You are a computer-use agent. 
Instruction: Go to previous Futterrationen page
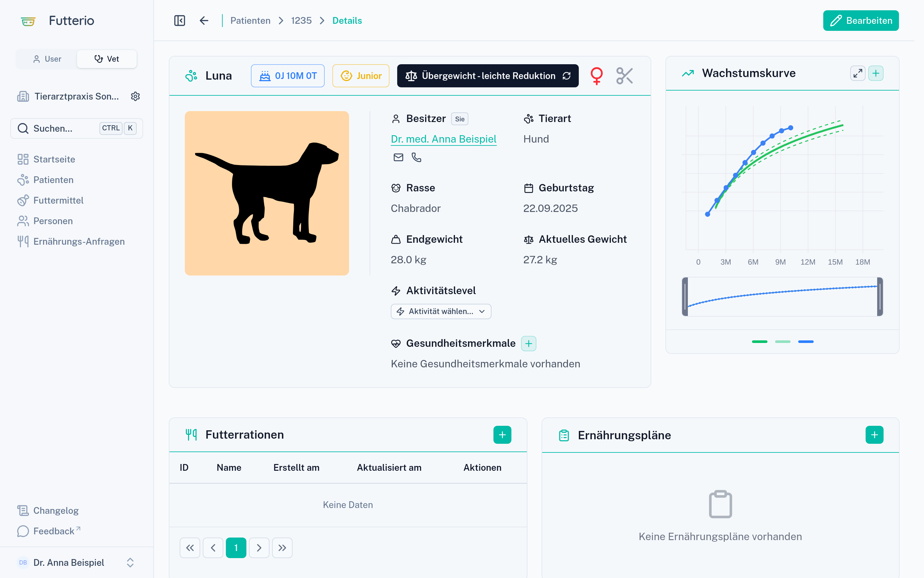213,548
